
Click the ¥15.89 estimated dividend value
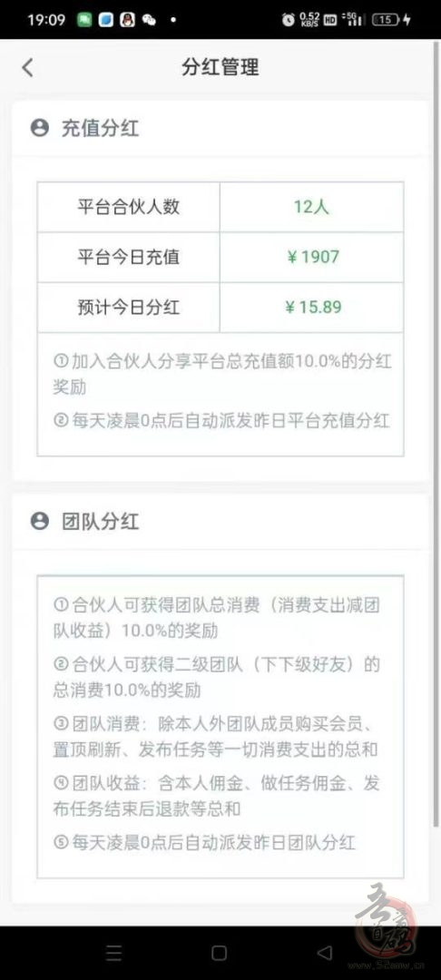[314, 307]
